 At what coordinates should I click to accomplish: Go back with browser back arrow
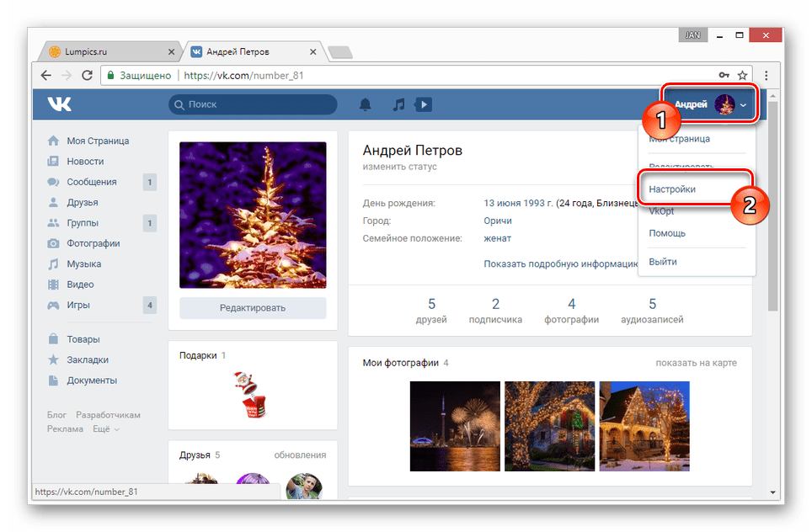pyautogui.click(x=46, y=76)
